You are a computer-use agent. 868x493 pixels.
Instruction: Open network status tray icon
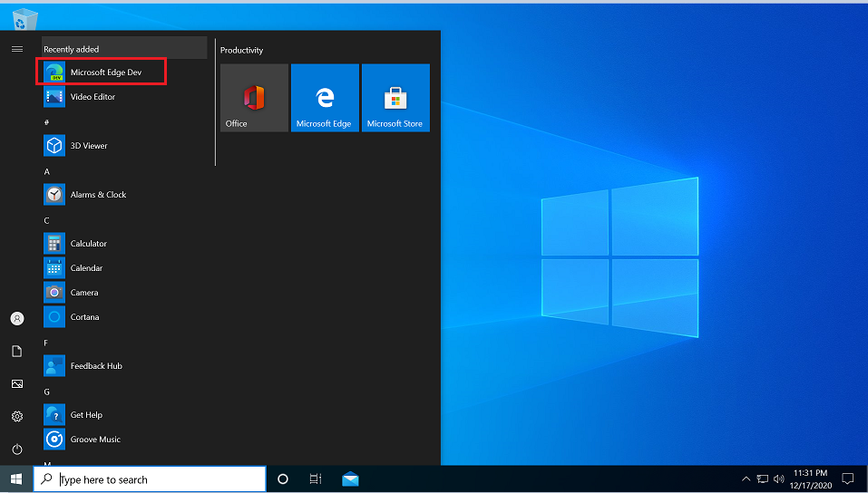(x=763, y=479)
